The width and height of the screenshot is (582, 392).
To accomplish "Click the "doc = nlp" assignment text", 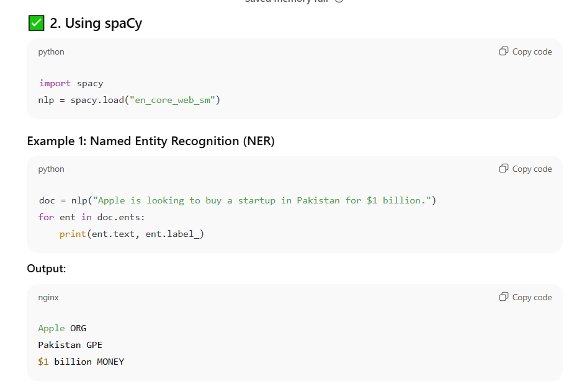I will (x=62, y=200).
